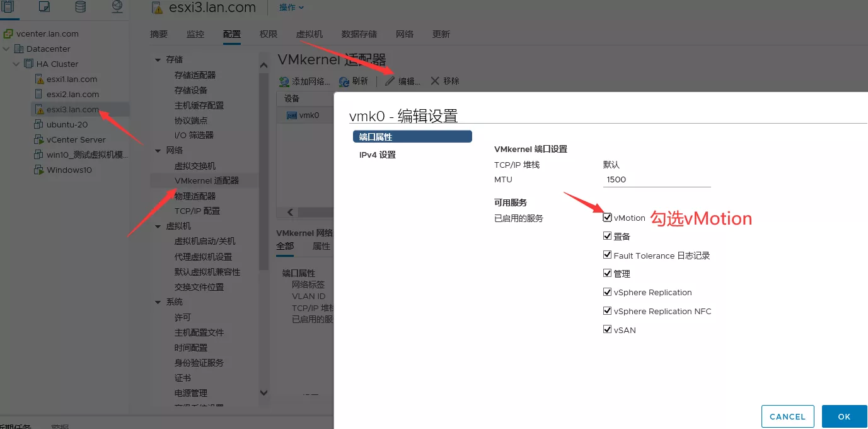Open the VMs and Templates view icon
The height and width of the screenshot is (429, 868).
(x=44, y=7)
